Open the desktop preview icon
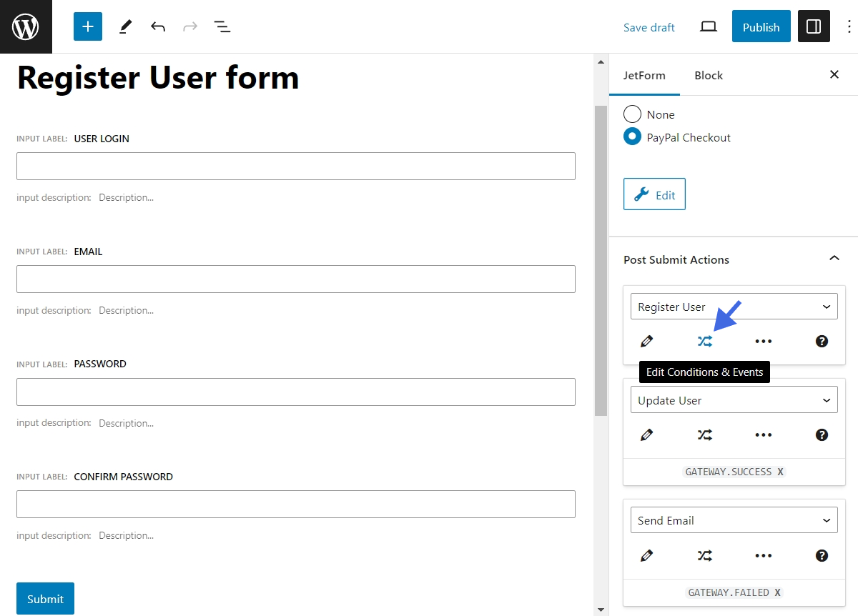The width and height of the screenshot is (858, 616). coord(708,26)
